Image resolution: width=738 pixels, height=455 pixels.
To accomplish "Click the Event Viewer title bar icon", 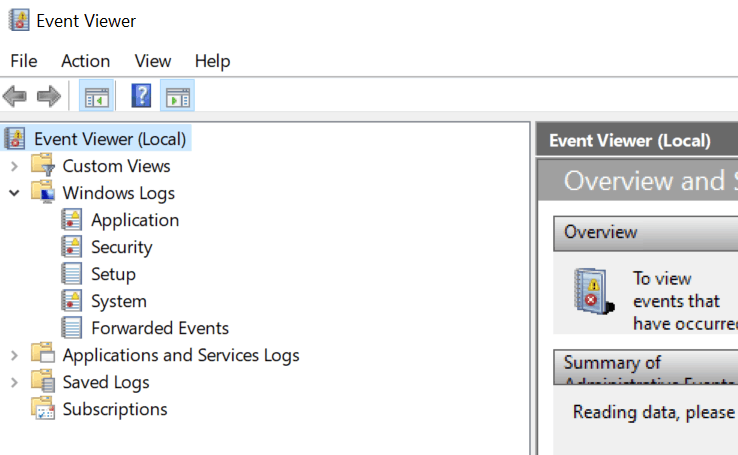I will coord(19,20).
